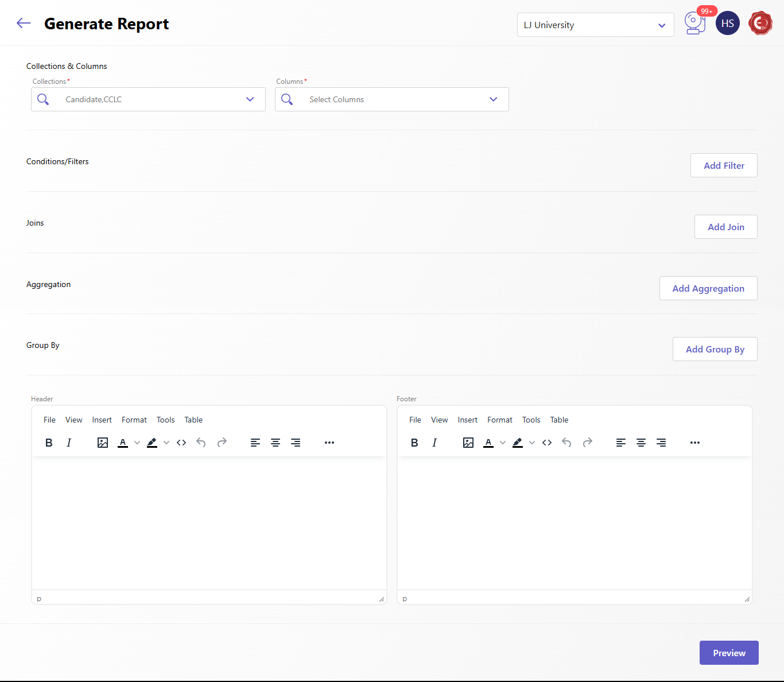Open the notifications bell with 99+ badge
Viewport: 784px width, 682px height.
tap(695, 24)
